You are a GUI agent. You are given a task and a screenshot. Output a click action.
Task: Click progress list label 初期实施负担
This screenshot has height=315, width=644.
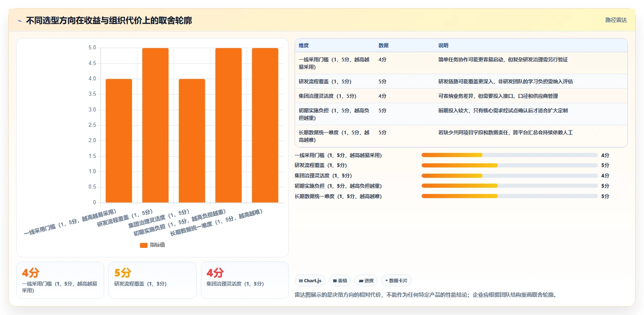coord(338,186)
